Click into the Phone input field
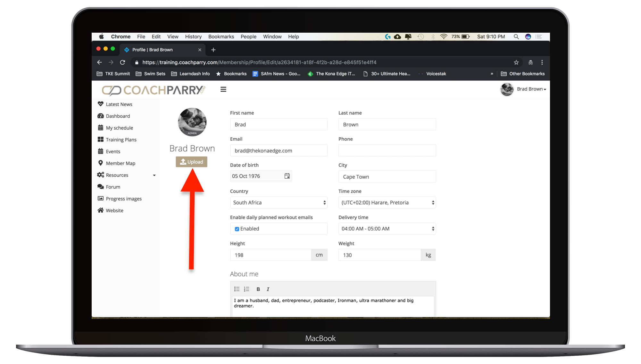Viewport: 641px width, 364px height. point(387,150)
